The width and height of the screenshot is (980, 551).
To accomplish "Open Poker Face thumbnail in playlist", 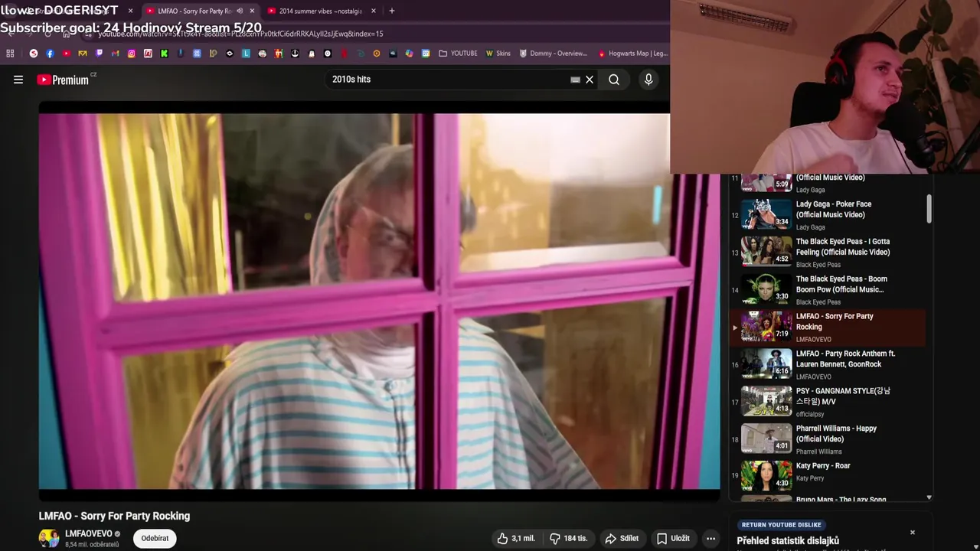I will click(766, 214).
